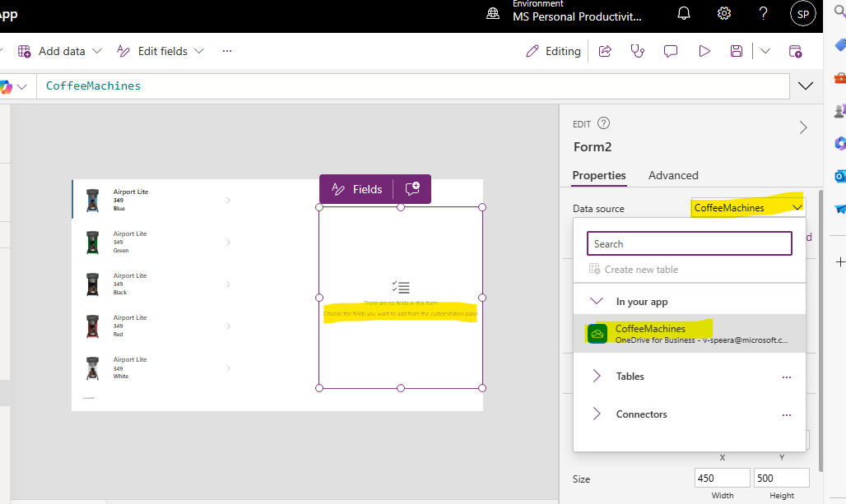This screenshot has height=504, width=846.
Task: Expand the Connectors section
Action: tap(596, 414)
